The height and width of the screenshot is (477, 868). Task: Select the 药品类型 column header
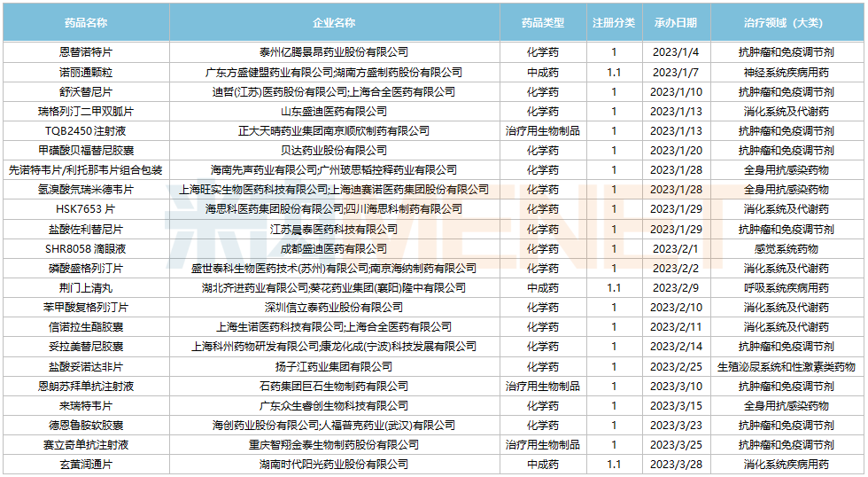[542, 22]
